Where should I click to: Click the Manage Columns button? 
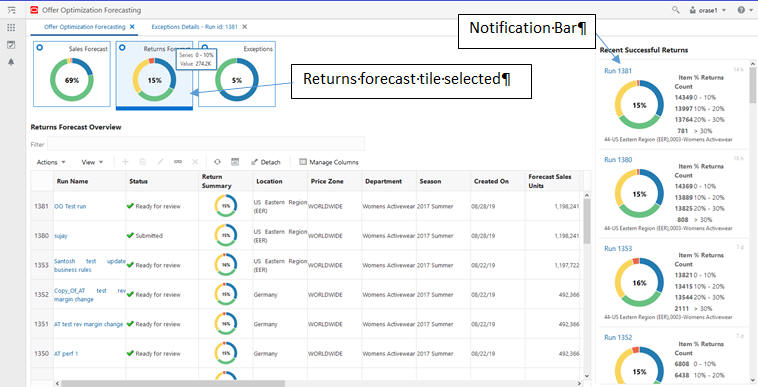tap(329, 162)
